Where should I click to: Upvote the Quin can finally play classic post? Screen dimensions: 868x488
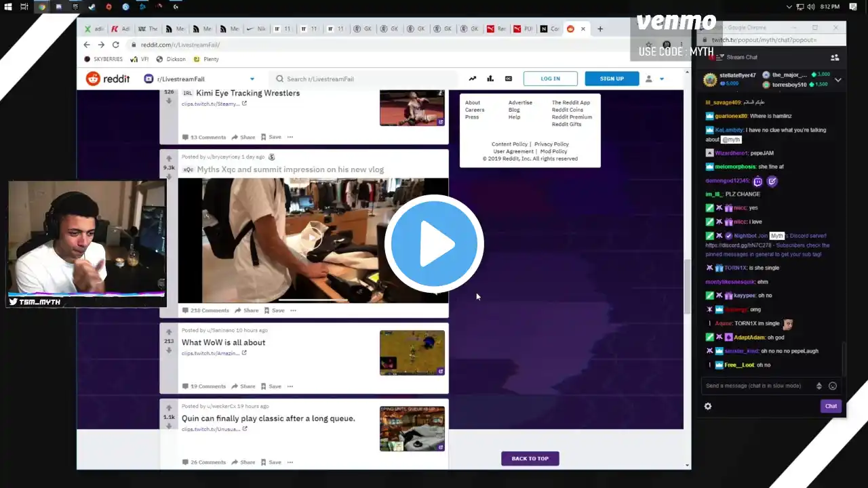[x=169, y=408]
